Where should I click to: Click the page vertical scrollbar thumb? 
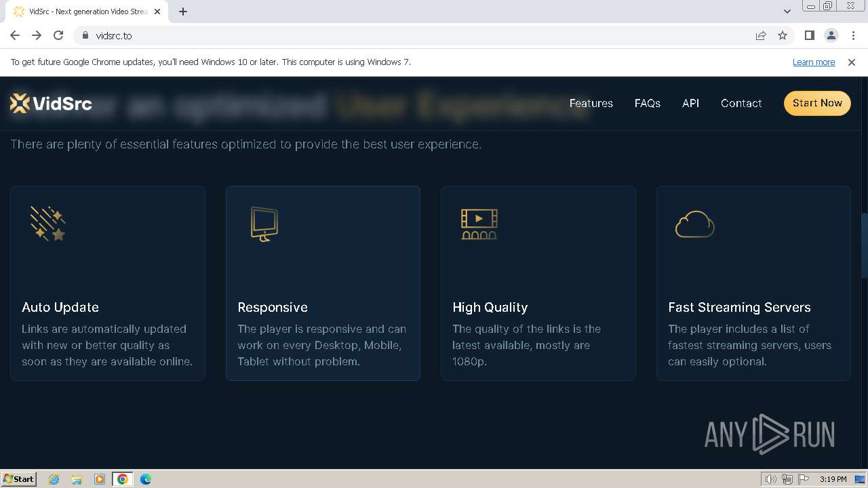(864, 245)
